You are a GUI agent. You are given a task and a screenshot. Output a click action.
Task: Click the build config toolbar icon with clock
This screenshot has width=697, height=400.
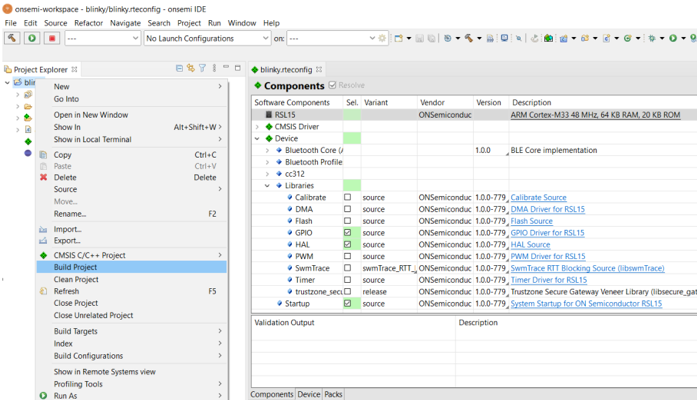[448, 38]
